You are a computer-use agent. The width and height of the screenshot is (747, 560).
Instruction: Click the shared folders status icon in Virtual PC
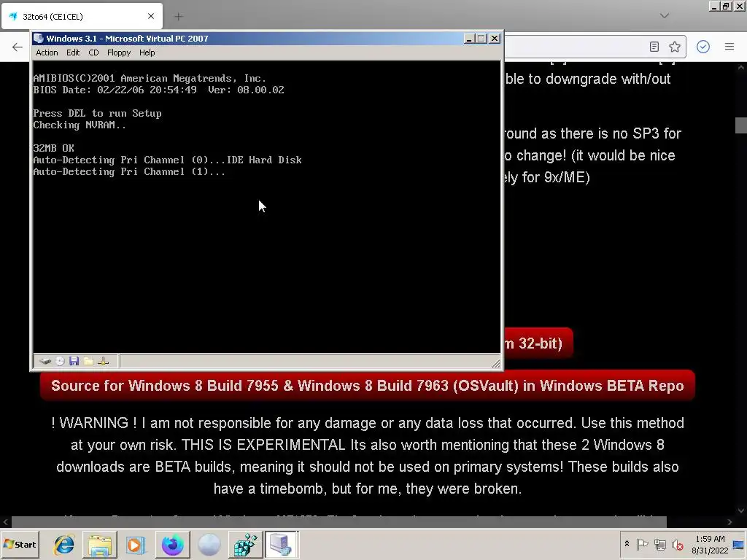coord(88,361)
